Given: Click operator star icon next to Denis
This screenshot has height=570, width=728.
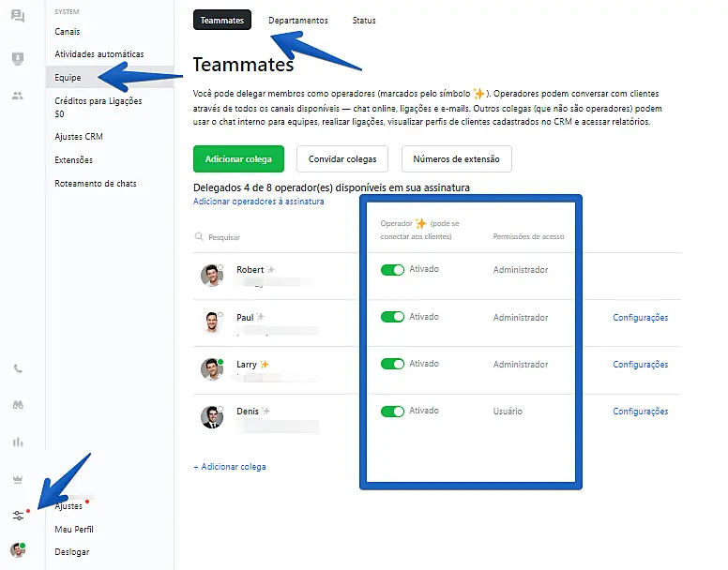Looking at the screenshot, I should [265, 411].
